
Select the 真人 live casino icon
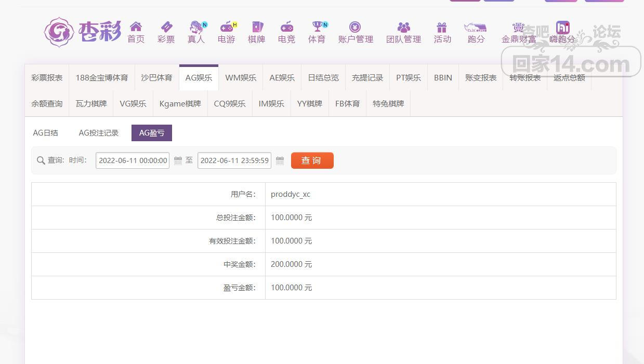point(196,27)
